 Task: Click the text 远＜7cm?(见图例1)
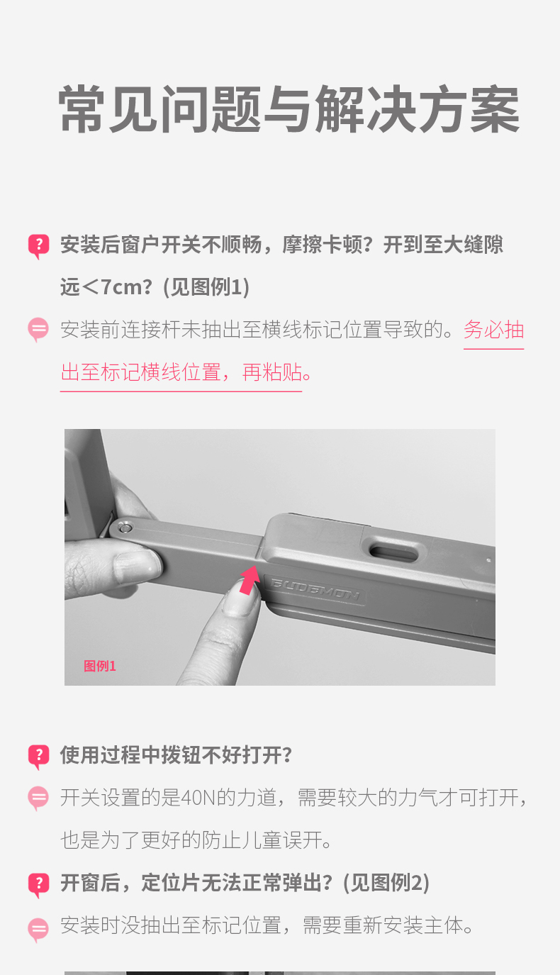tap(155, 287)
